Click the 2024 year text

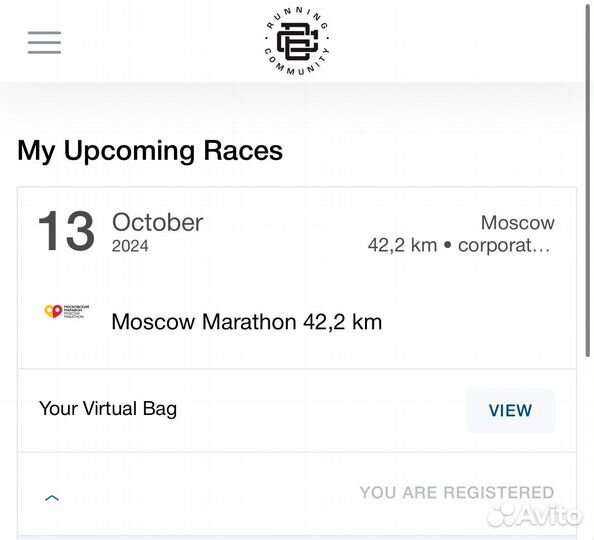pyautogui.click(x=130, y=246)
